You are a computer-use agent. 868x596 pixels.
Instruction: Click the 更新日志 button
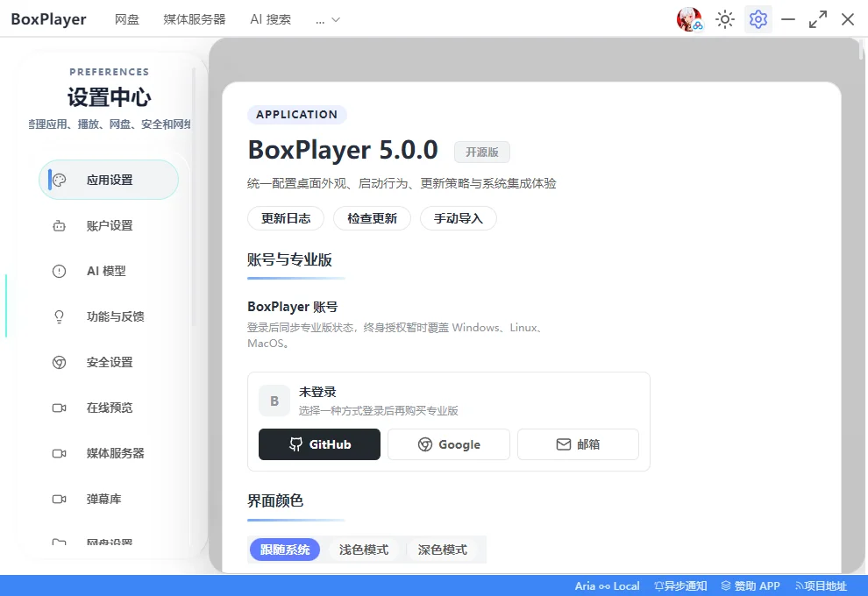pyautogui.click(x=286, y=218)
